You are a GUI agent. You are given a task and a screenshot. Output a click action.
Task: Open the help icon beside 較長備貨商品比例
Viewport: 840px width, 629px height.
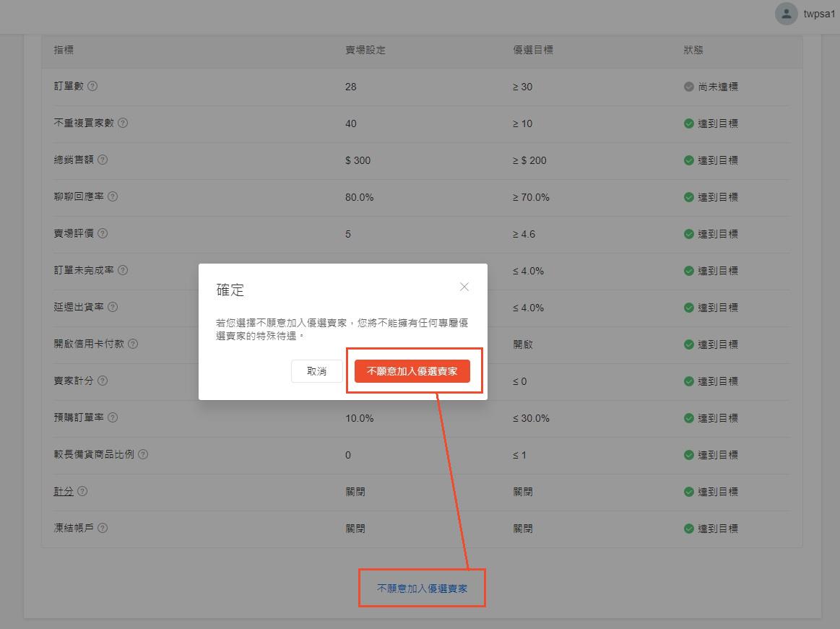point(142,454)
